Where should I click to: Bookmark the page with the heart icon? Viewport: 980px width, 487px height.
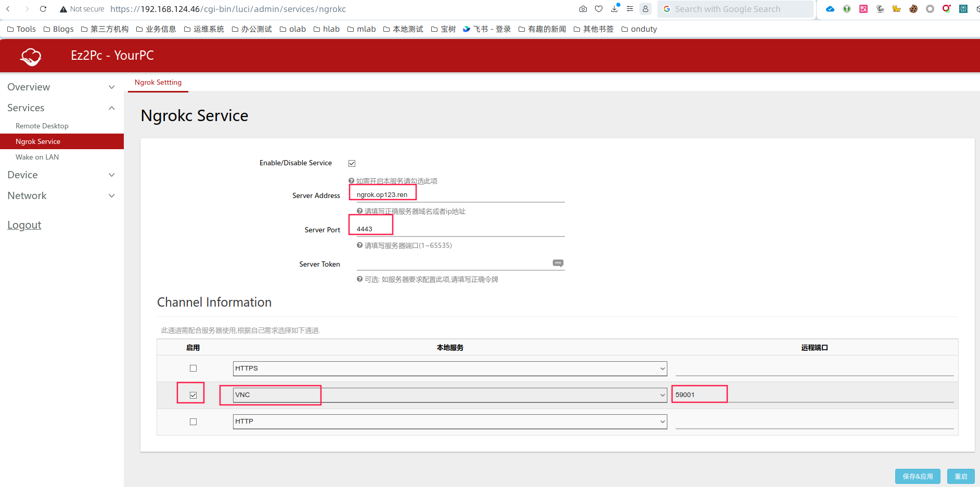pos(599,9)
